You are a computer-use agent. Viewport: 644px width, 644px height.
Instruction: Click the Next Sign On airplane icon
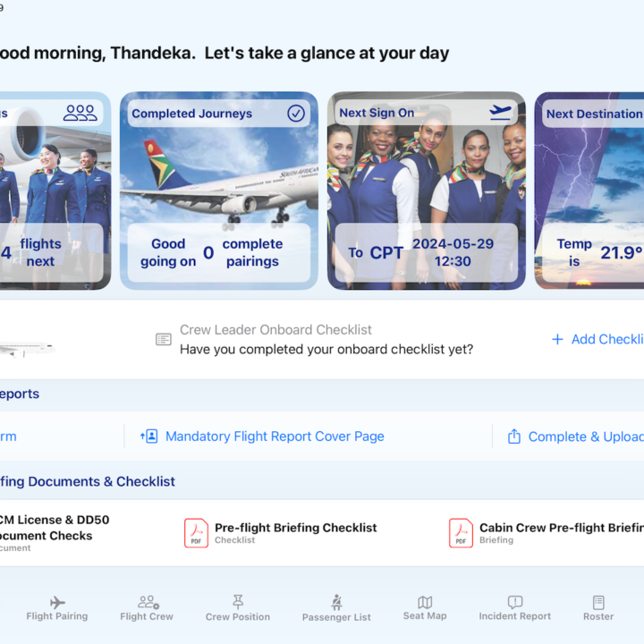click(x=501, y=112)
